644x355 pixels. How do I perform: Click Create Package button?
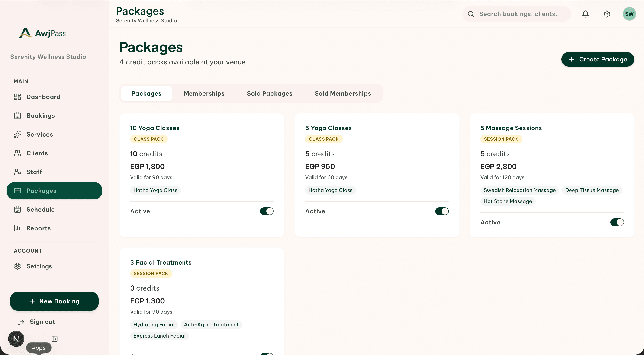598,59
